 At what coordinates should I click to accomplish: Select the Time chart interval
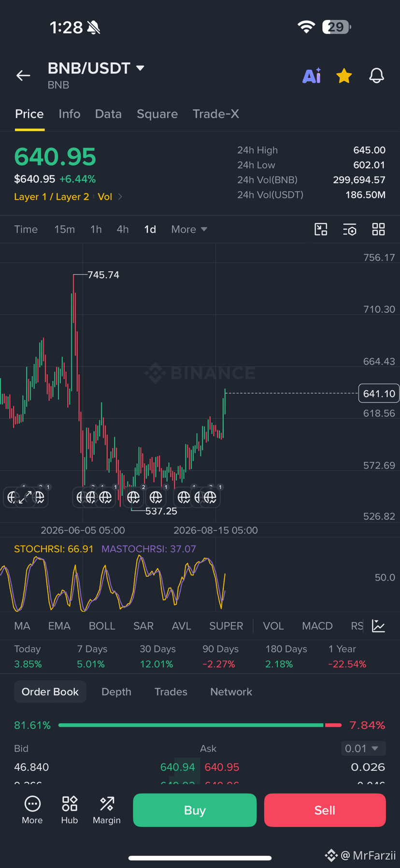tap(26, 229)
